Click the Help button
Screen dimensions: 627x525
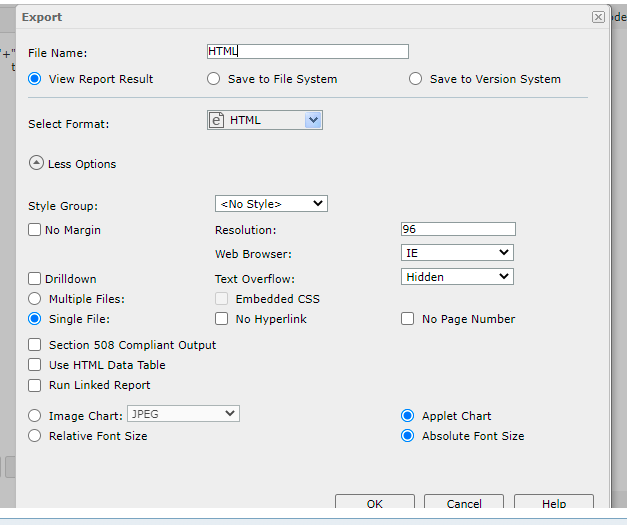554,503
